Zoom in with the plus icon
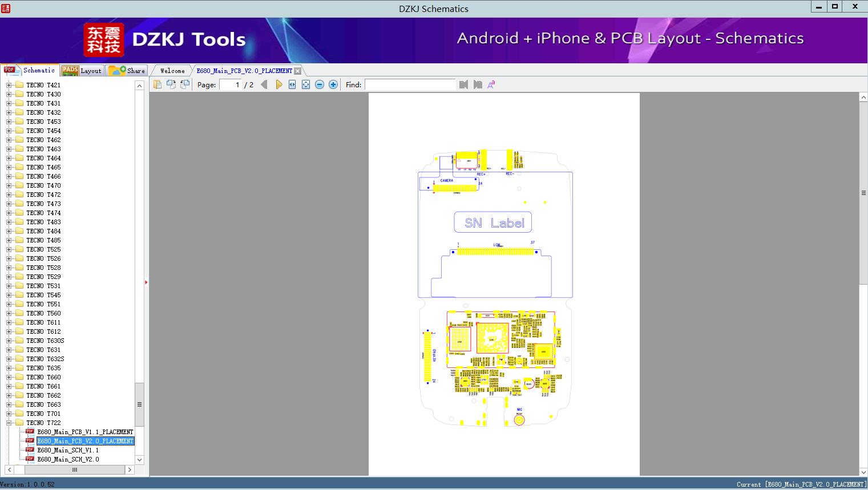This screenshot has width=868, height=490. point(333,84)
